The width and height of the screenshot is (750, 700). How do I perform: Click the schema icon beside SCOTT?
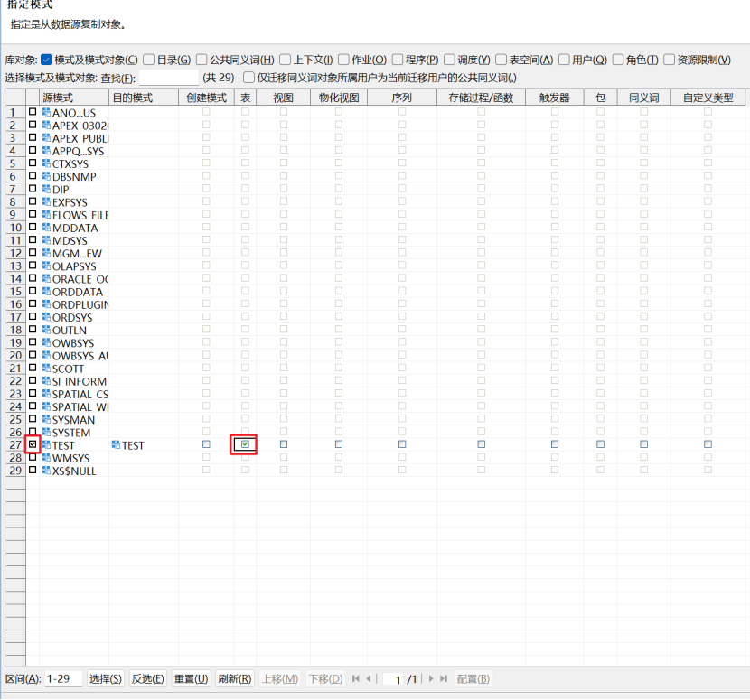tap(46, 368)
